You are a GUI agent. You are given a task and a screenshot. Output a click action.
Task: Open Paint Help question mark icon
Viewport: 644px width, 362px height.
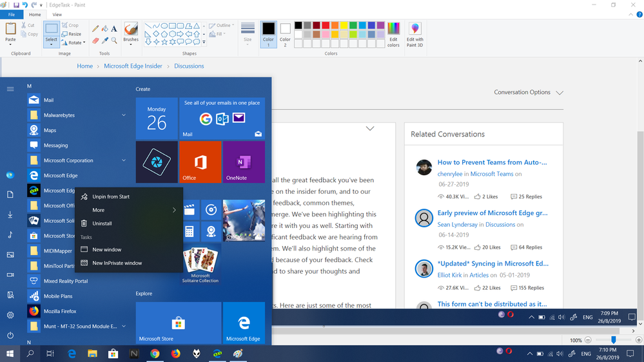click(x=639, y=14)
